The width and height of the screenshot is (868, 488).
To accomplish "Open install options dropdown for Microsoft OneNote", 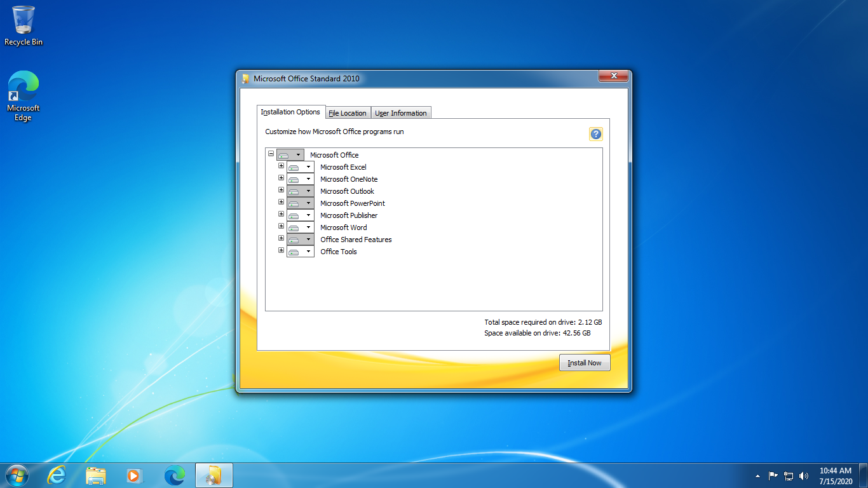I will click(x=301, y=179).
